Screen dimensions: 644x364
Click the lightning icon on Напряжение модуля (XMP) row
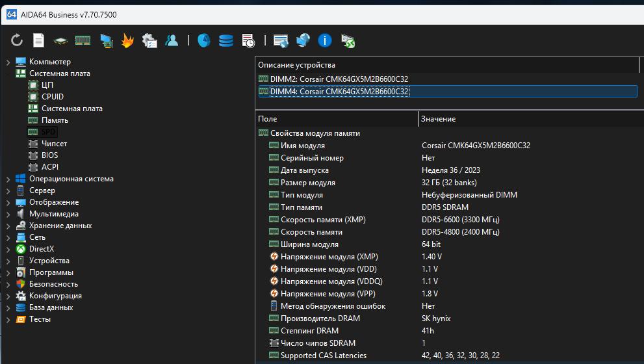274,256
